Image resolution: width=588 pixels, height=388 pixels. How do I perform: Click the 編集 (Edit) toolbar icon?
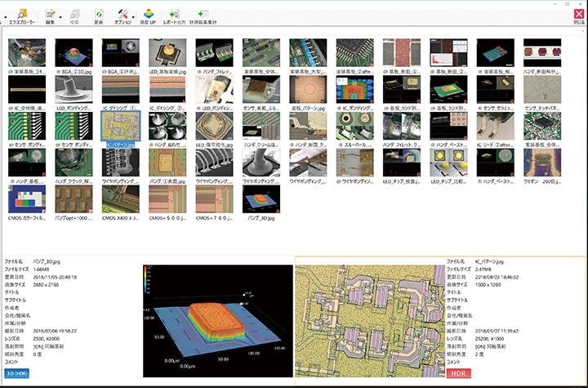50,14
